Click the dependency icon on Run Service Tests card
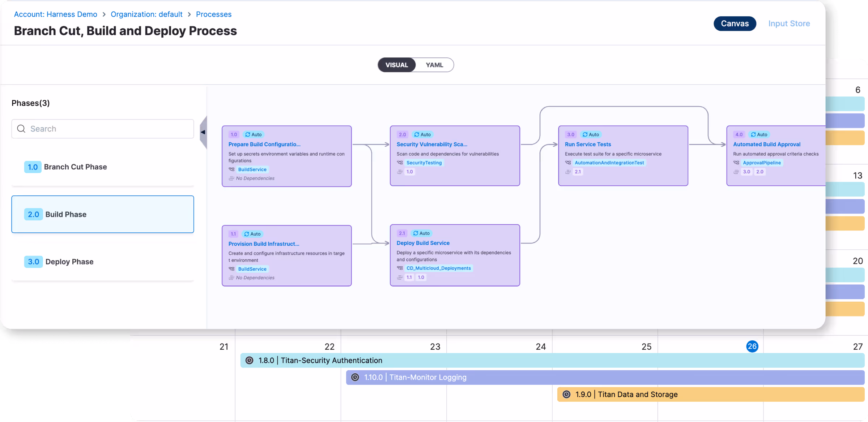 pyautogui.click(x=568, y=172)
